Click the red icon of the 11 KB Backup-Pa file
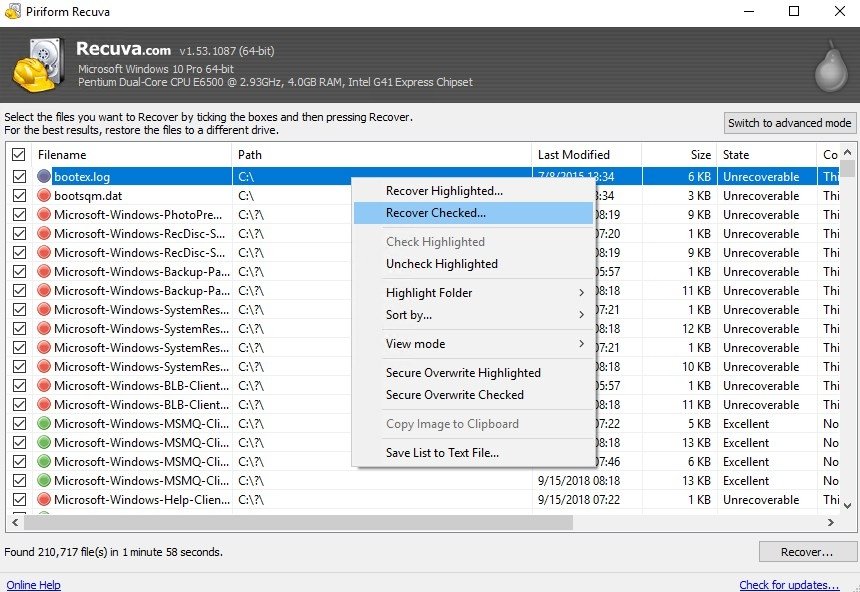The image size is (860, 592). click(x=44, y=290)
